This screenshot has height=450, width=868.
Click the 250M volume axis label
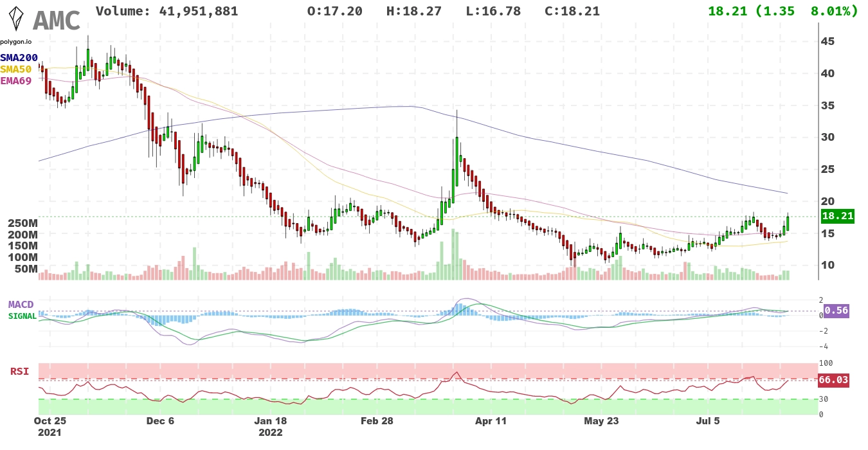22,223
